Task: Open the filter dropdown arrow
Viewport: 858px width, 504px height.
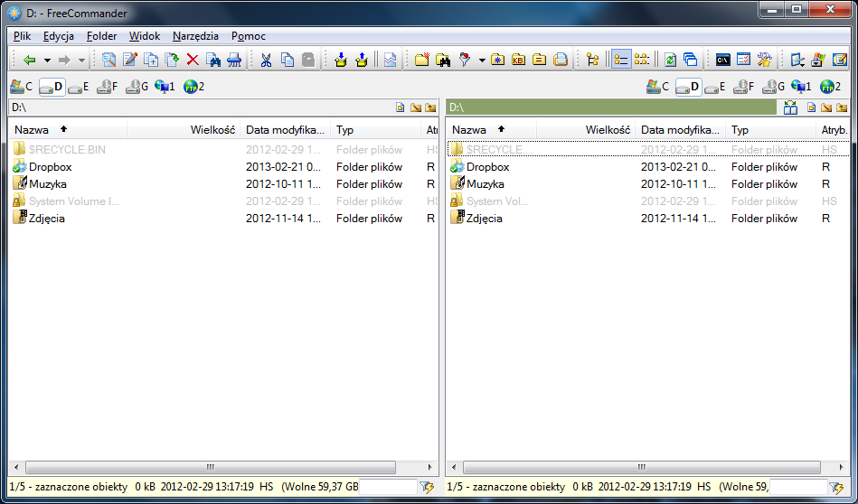Action: (x=482, y=61)
